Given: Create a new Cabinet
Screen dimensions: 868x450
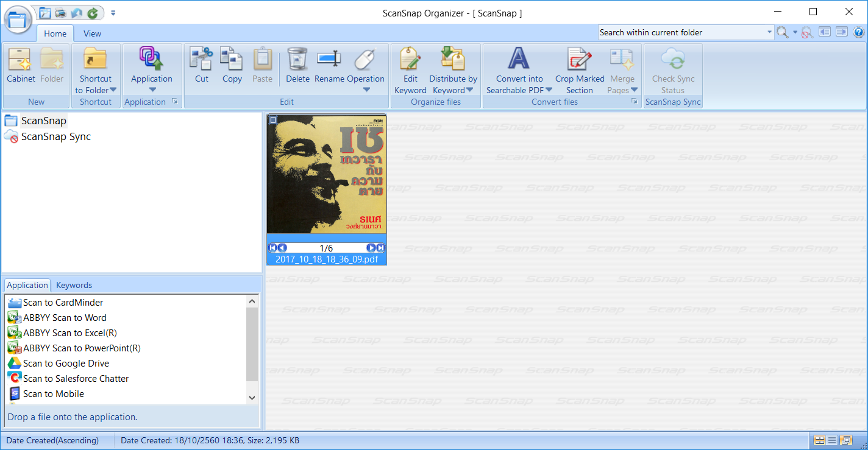Looking at the screenshot, I should (21, 66).
